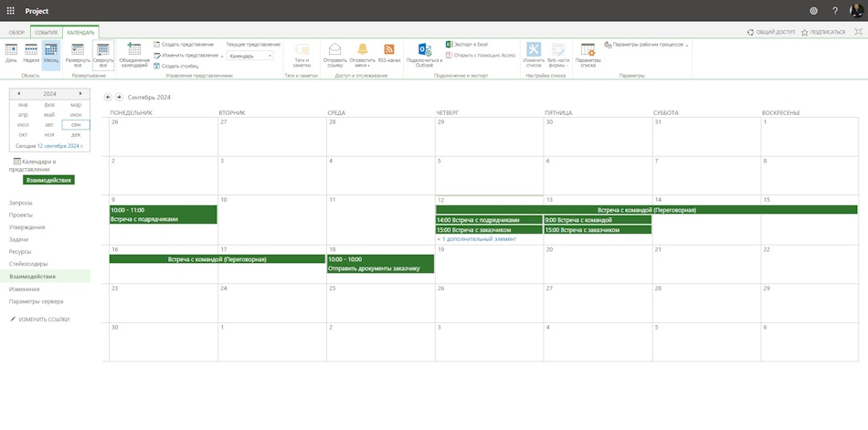Open Текущее представление Календарь dropdown
868x430 pixels.
coord(249,56)
